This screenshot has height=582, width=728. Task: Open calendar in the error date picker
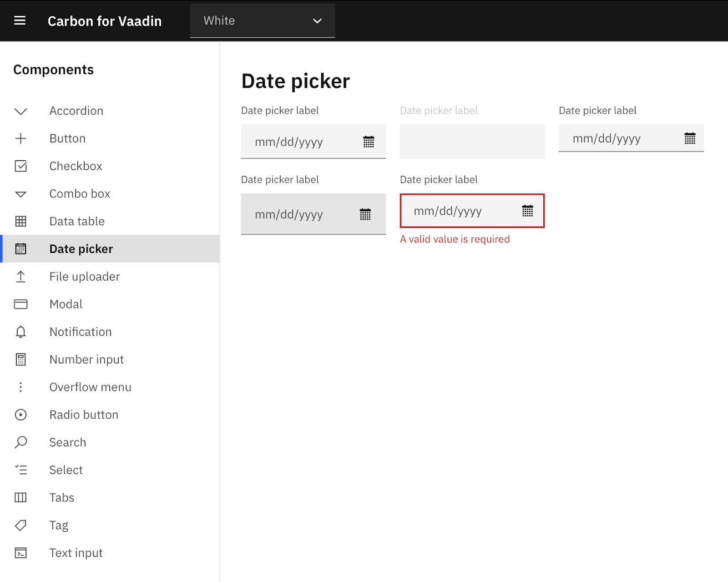pyautogui.click(x=527, y=211)
